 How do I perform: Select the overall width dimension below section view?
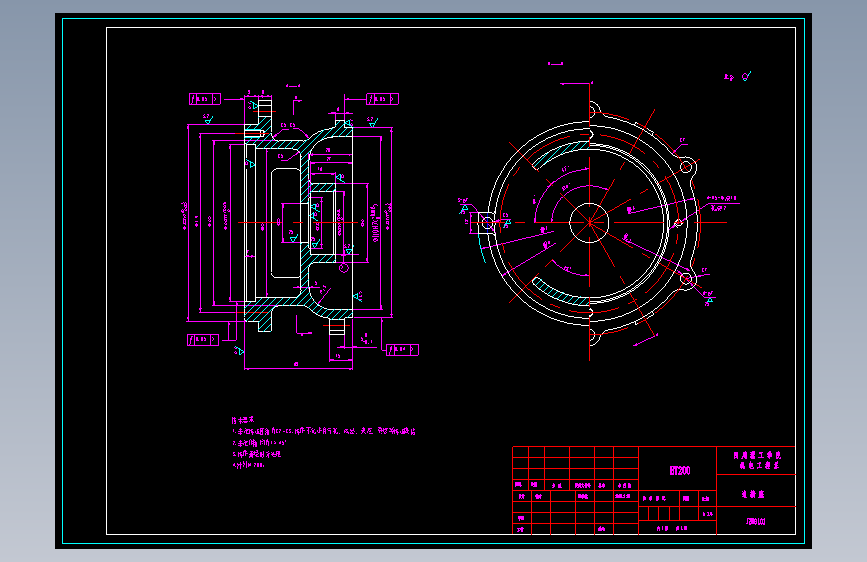pos(298,365)
